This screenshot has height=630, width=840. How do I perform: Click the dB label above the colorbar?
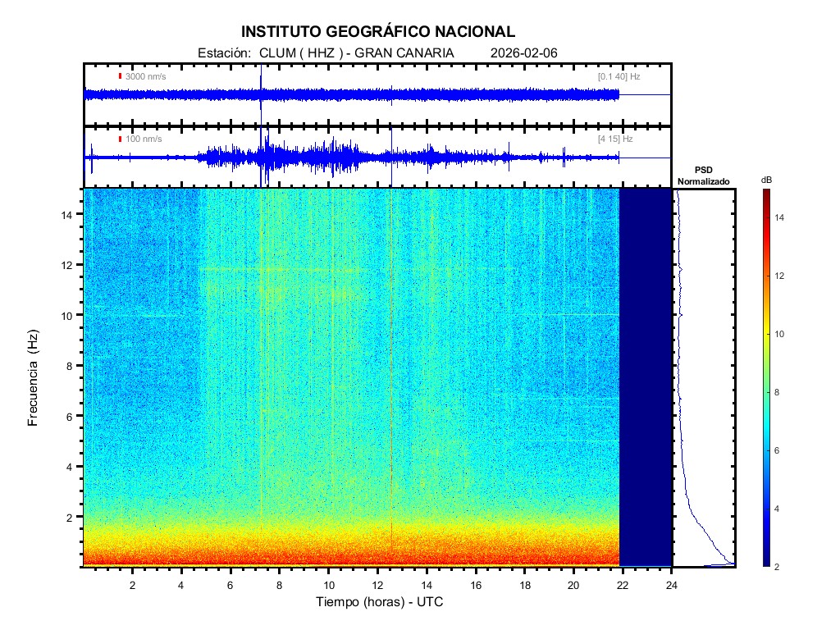pyautogui.click(x=766, y=180)
